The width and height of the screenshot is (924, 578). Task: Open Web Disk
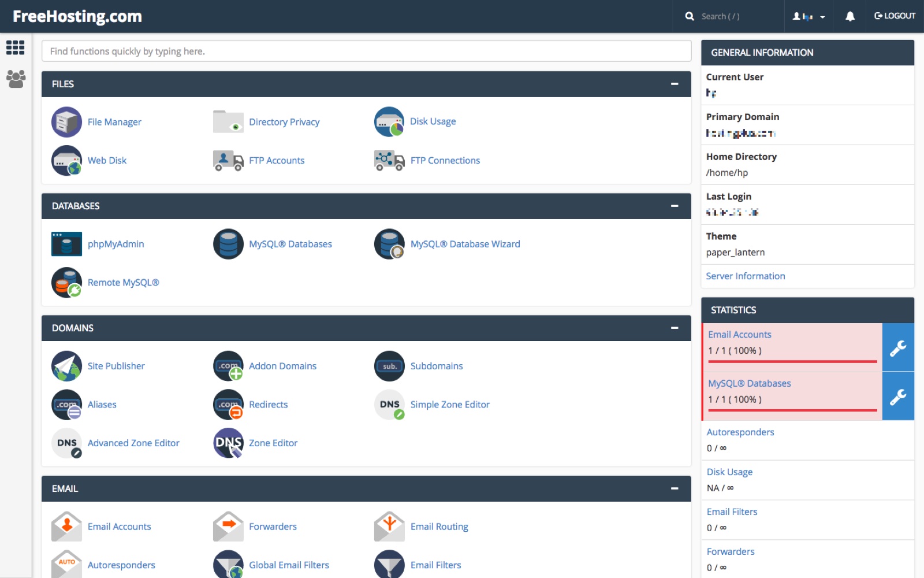(x=107, y=160)
